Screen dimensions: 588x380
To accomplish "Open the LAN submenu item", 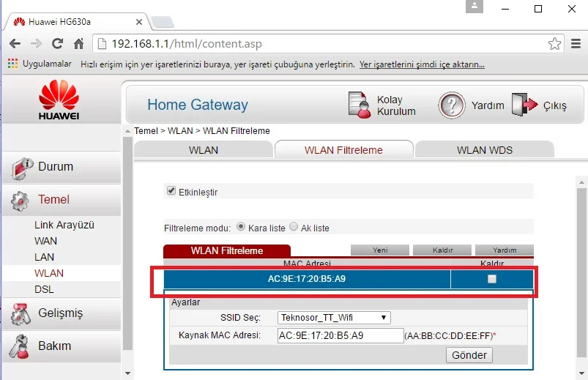I will pyautogui.click(x=44, y=257).
